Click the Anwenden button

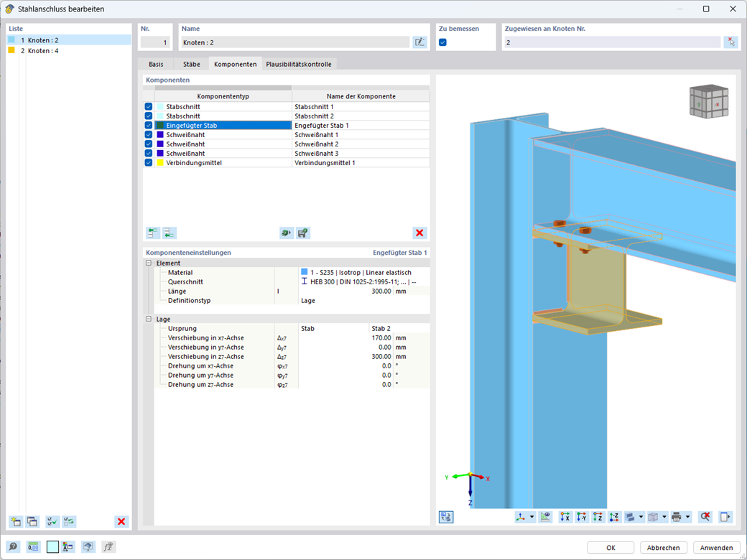(716, 548)
